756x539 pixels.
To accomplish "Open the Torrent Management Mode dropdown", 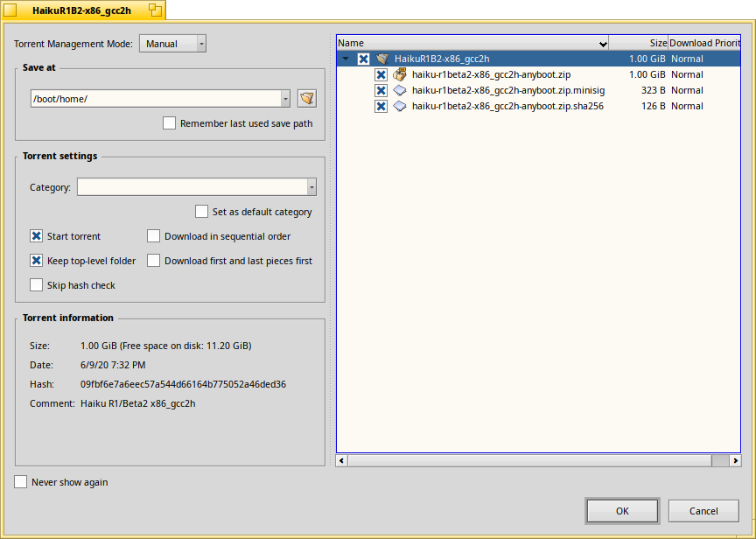I will pyautogui.click(x=173, y=44).
